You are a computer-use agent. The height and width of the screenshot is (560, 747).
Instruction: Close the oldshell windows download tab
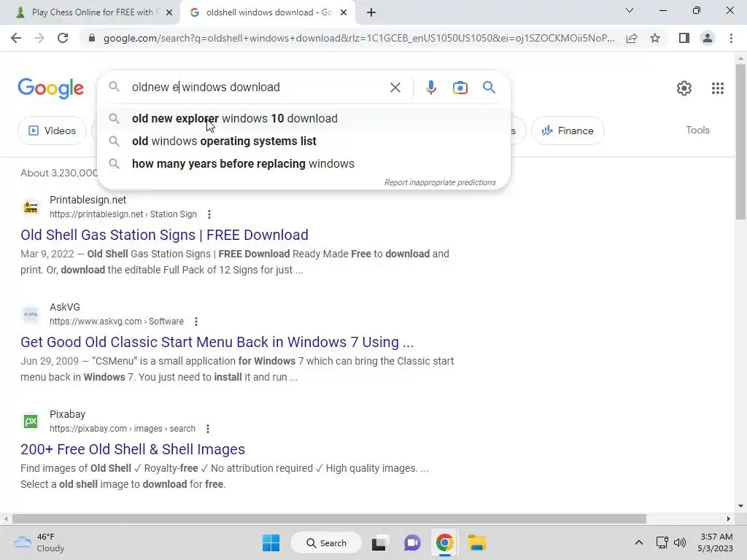[344, 13]
